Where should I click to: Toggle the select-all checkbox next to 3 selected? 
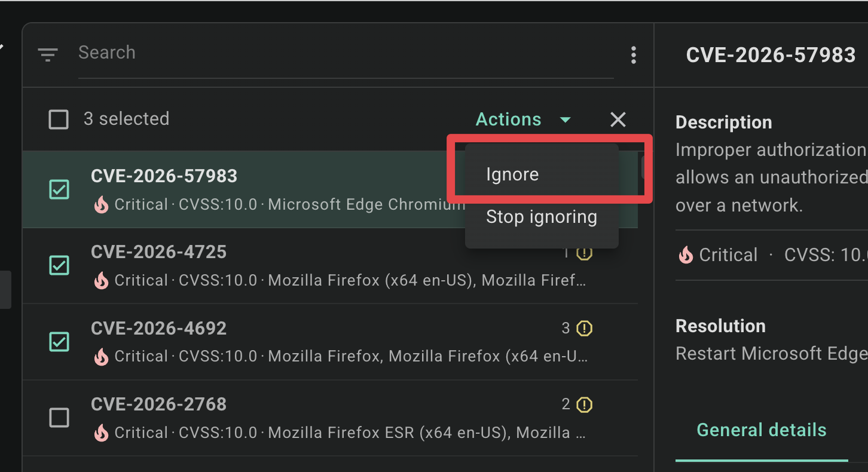(x=59, y=119)
